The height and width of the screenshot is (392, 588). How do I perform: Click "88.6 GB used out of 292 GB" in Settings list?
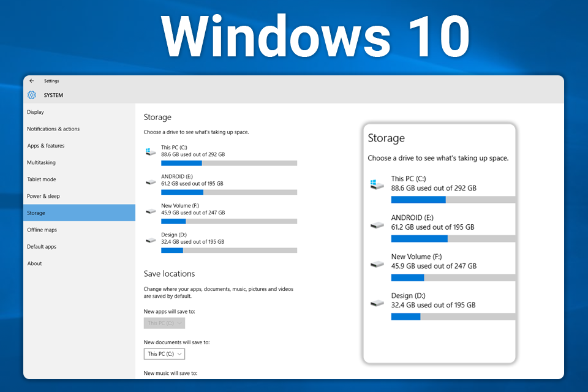193,154
